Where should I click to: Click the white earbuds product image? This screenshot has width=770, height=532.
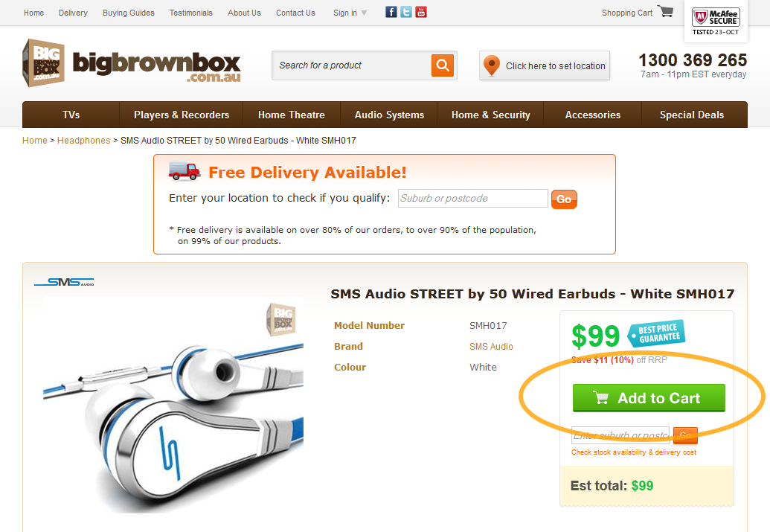click(173, 404)
